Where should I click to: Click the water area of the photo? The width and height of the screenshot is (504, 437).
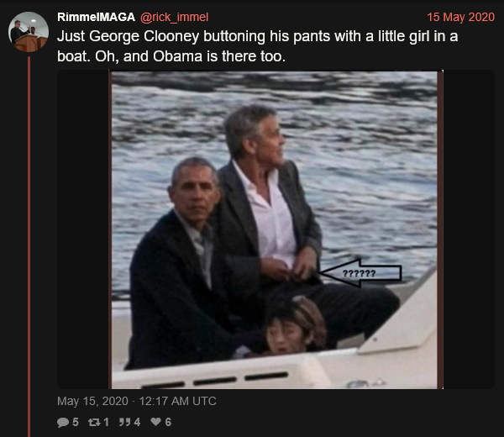(x=370, y=161)
